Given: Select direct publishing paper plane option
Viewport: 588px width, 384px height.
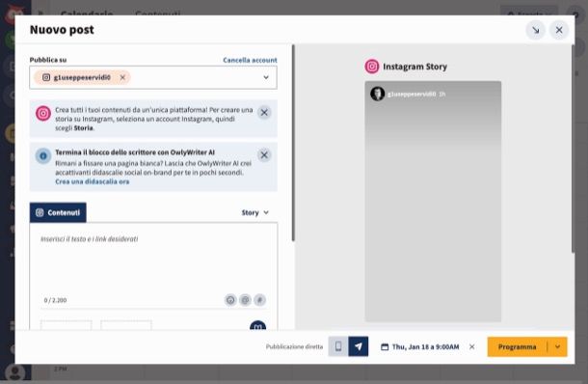Looking at the screenshot, I should (x=359, y=346).
